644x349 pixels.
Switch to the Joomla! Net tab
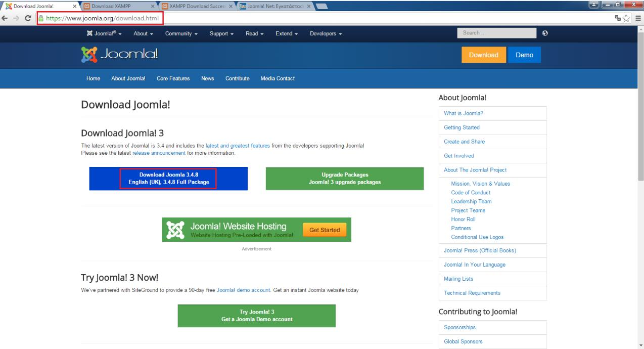(x=274, y=6)
